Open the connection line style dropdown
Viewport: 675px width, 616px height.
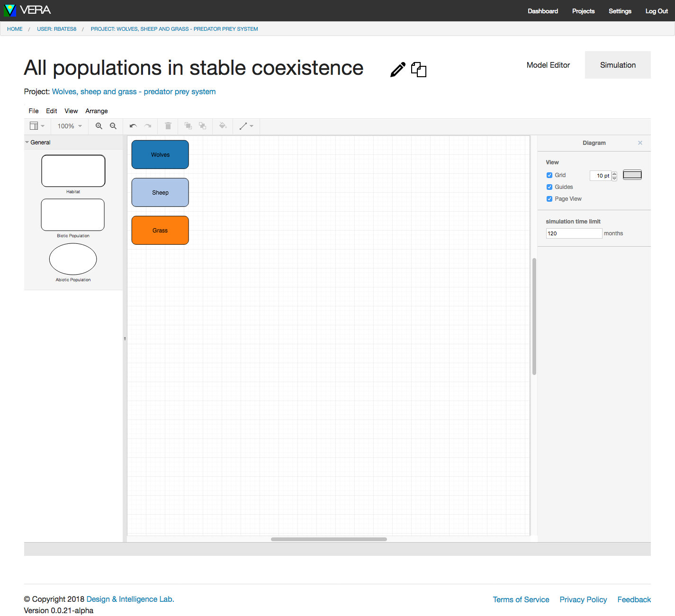coord(246,126)
